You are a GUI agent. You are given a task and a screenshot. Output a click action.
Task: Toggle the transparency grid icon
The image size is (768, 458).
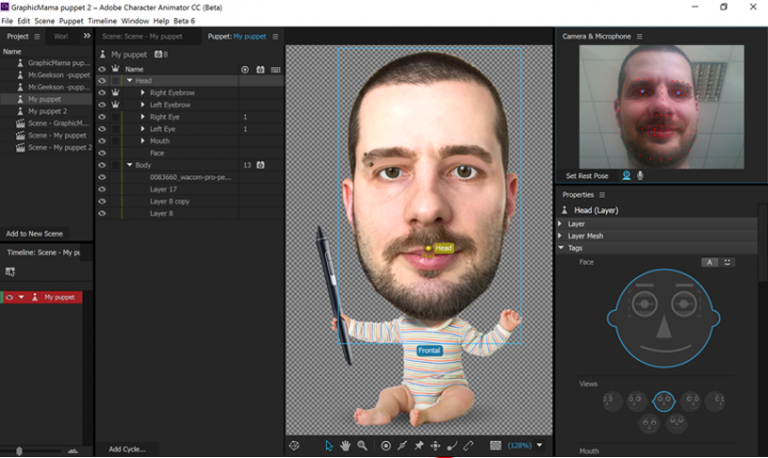[x=496, y=445]
